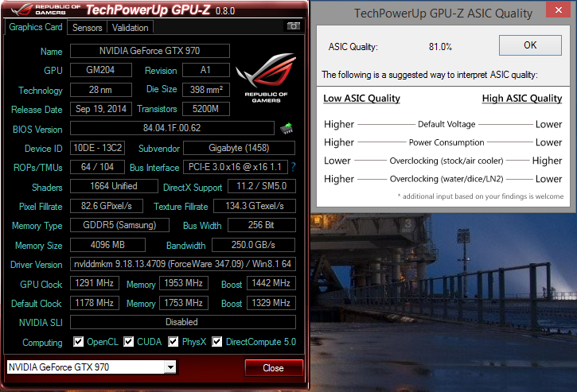577x392 pixels.
Task: Click Overclocking (stock/air cooler) label
Action: point(446,161)
